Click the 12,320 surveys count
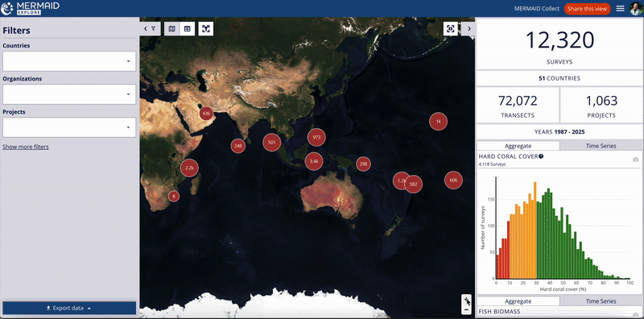644x319 pixels. click(x=559, y=40)
